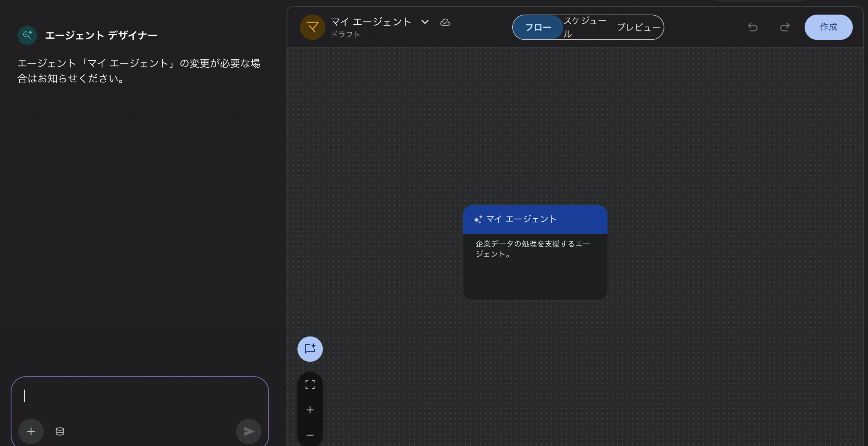Click the cloud save status icon
The image size is (868, 446).
click(445, 22)
